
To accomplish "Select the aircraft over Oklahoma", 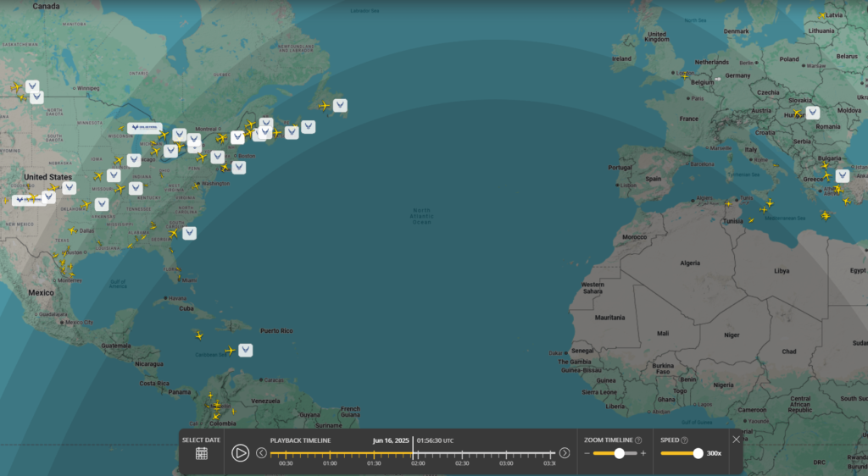I will click(86, 205).
